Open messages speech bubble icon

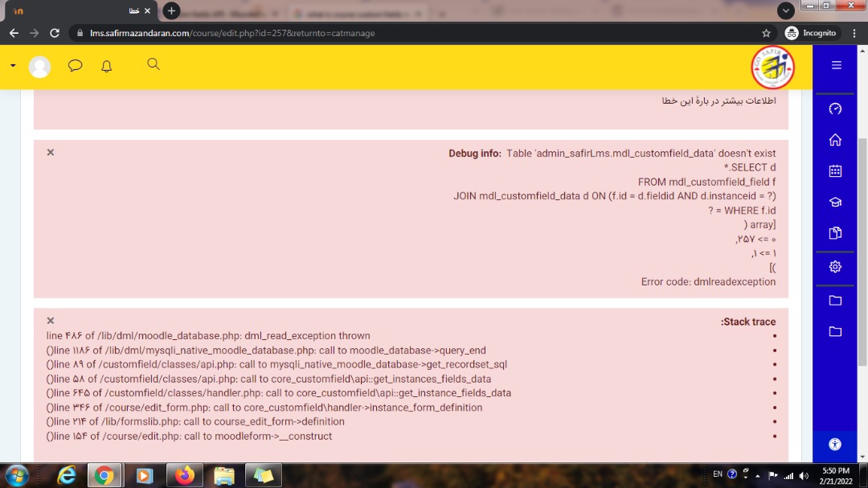(x=75, y=66)
